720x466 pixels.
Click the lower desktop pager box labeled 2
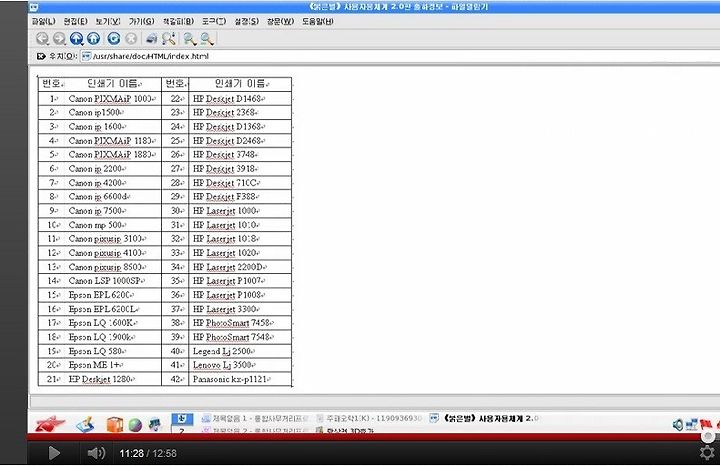(182, 430)
